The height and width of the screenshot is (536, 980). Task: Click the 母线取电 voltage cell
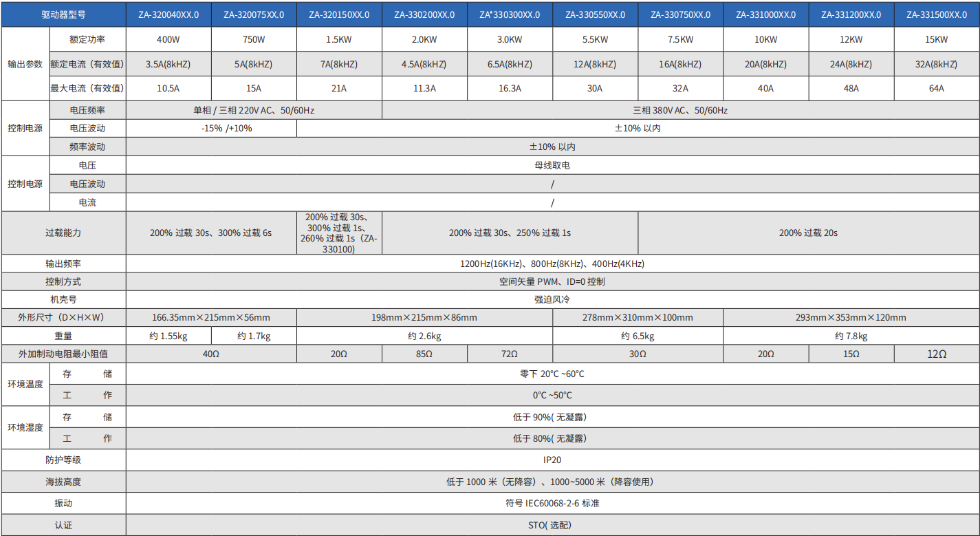pos(552,165)
